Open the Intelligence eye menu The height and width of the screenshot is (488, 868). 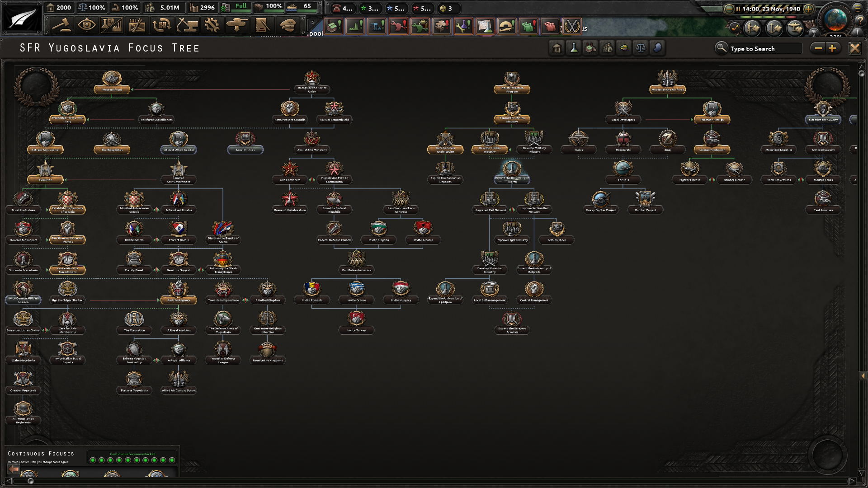tap(86, 25)
